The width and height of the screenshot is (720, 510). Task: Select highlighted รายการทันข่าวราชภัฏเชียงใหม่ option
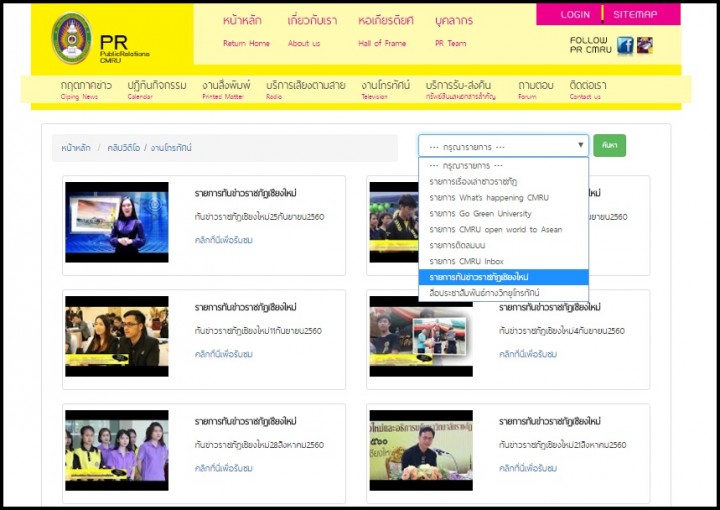point(503,277)
